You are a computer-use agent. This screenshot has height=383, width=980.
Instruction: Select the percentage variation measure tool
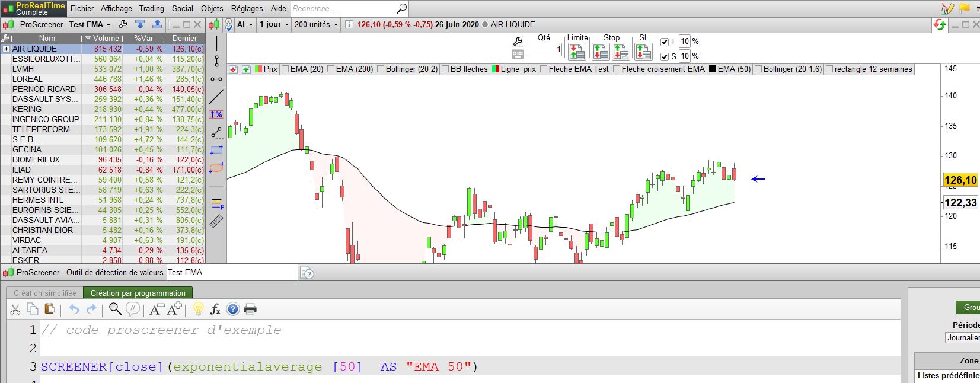point(216,114)
